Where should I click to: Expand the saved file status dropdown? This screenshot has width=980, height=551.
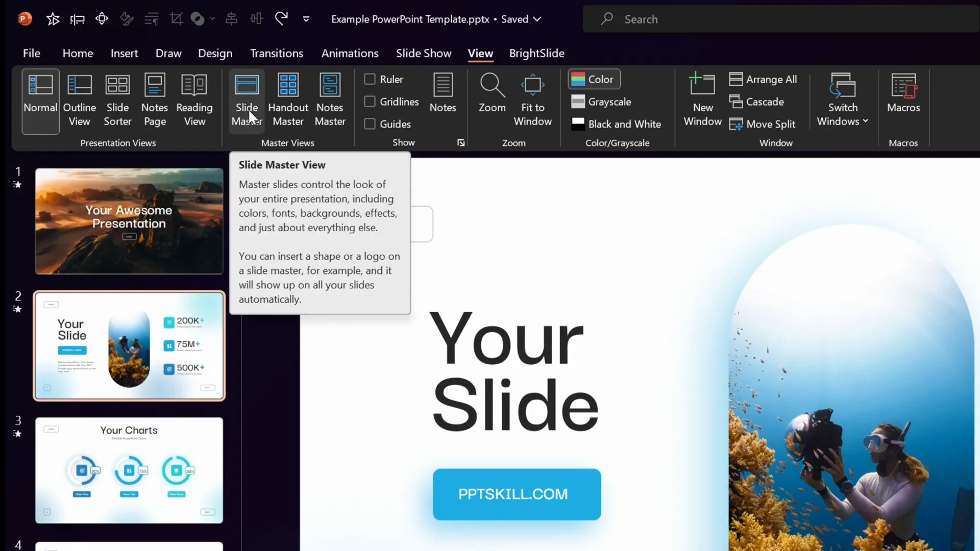pyautogui.click(x=537, y=19)
